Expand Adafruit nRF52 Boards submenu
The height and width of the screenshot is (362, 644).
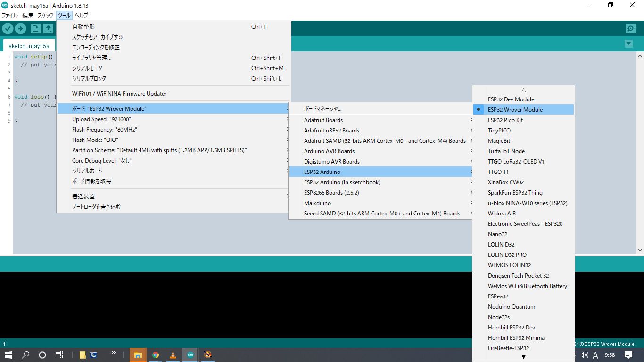[x=381, y=131]
